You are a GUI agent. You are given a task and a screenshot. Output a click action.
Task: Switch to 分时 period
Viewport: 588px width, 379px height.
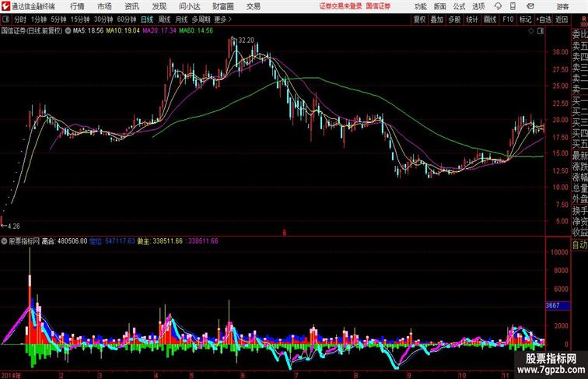pos(20,19)
